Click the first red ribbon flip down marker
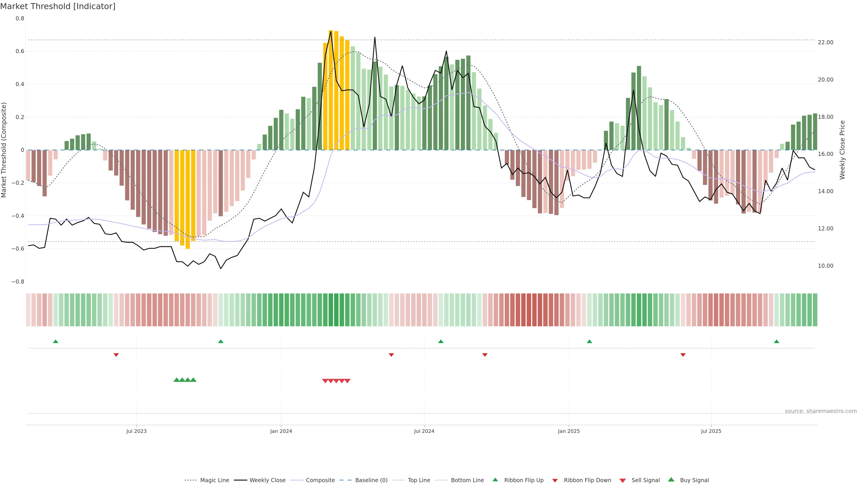Image resolution: width=868 pixels, height=488 pixels. click(x=116, y=355)
